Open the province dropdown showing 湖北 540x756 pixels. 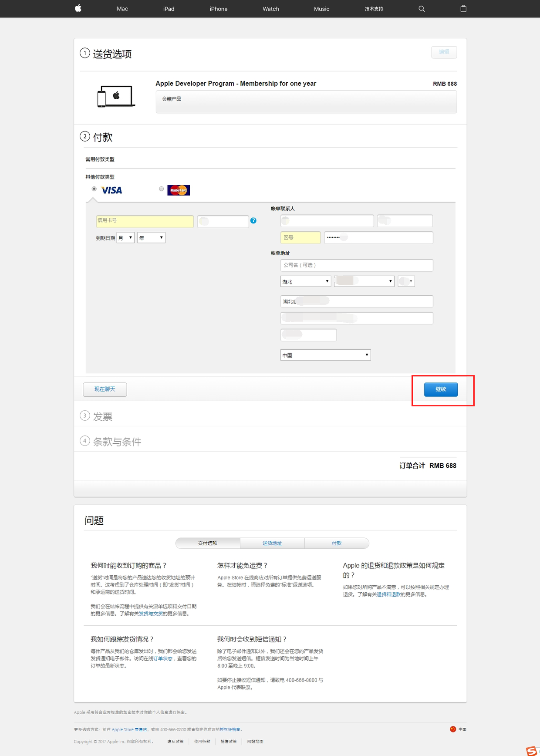point(306,281)
